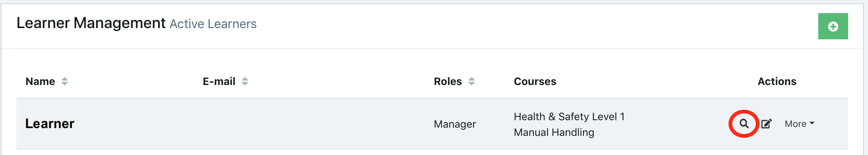This screenshot has width=868, height=155.
Task: Click the Actions column header
Action: tap(777, 81)
